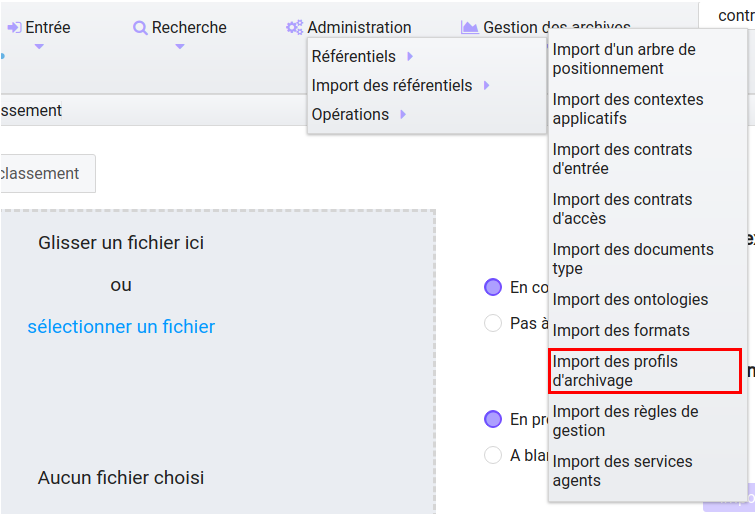Viewport: 755px width, 514px height.
Task: Open the dropdown caret under Entrée
Action: pos(39,46)
